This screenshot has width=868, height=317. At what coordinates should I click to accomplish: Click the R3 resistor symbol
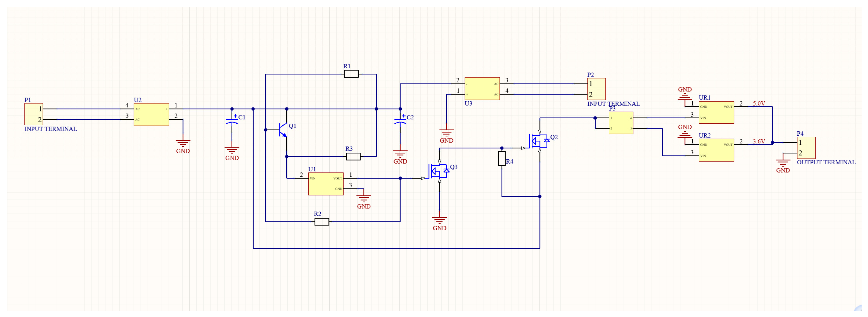click(x=353, y=156)
